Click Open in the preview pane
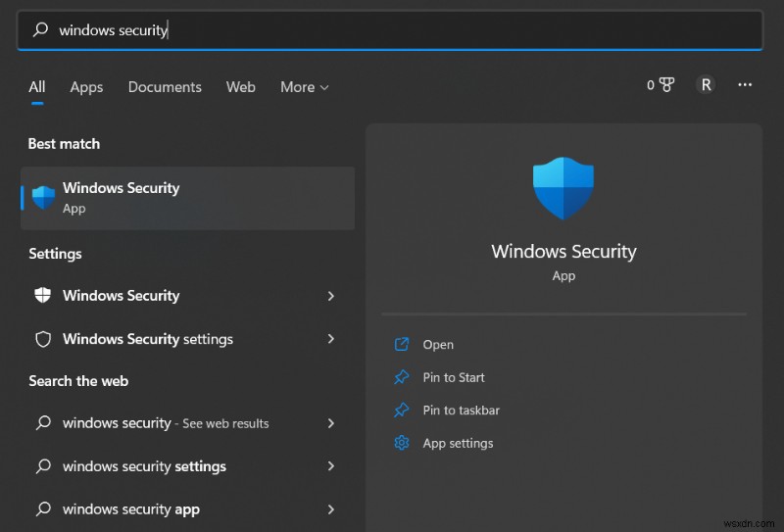This screenshot has width=784, height=532. click(438, 345)
